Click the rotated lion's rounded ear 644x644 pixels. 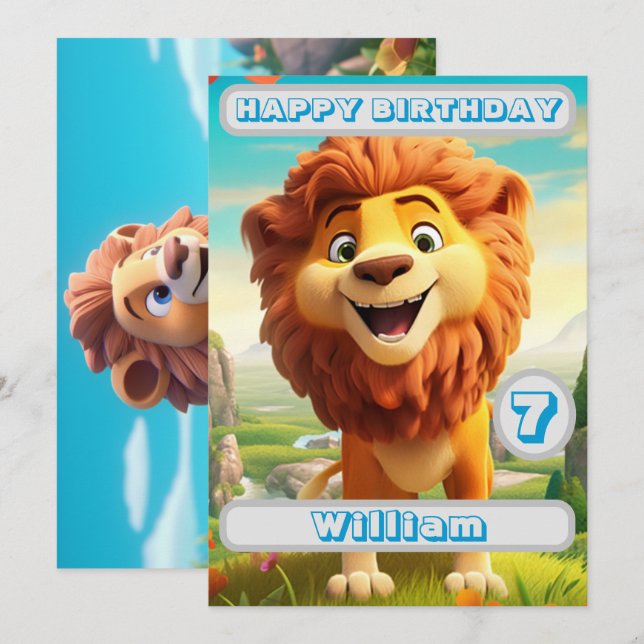point(140,384)
